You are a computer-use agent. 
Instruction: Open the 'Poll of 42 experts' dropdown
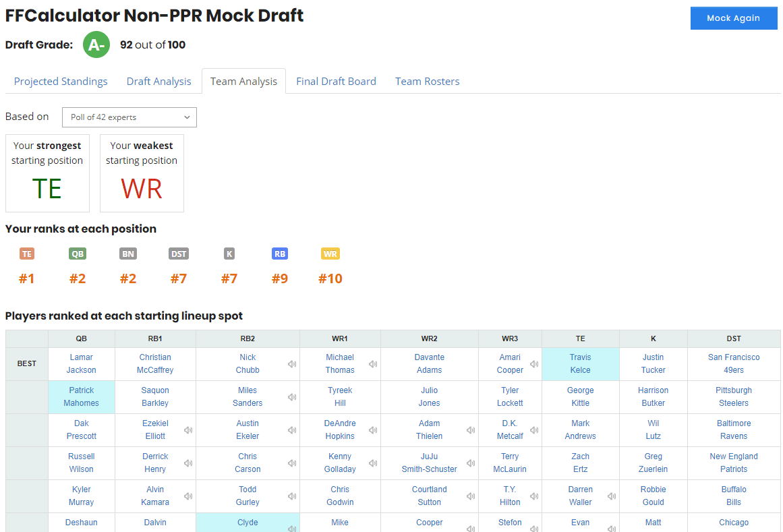[x=129, y=117]
